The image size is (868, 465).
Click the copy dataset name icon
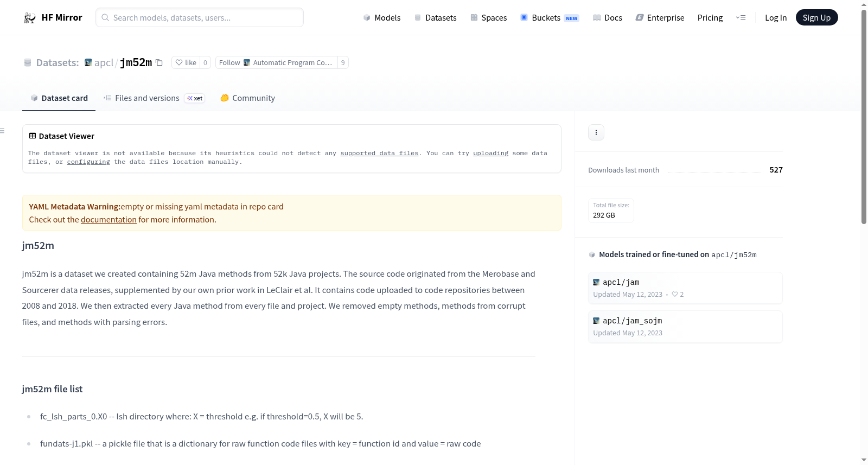pos(159,62)
